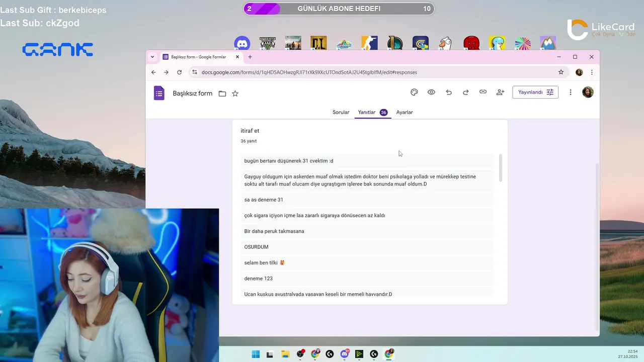Open the Forms three-dot more menu
This screenshot has height=362, width=644.
coord(571,93)
